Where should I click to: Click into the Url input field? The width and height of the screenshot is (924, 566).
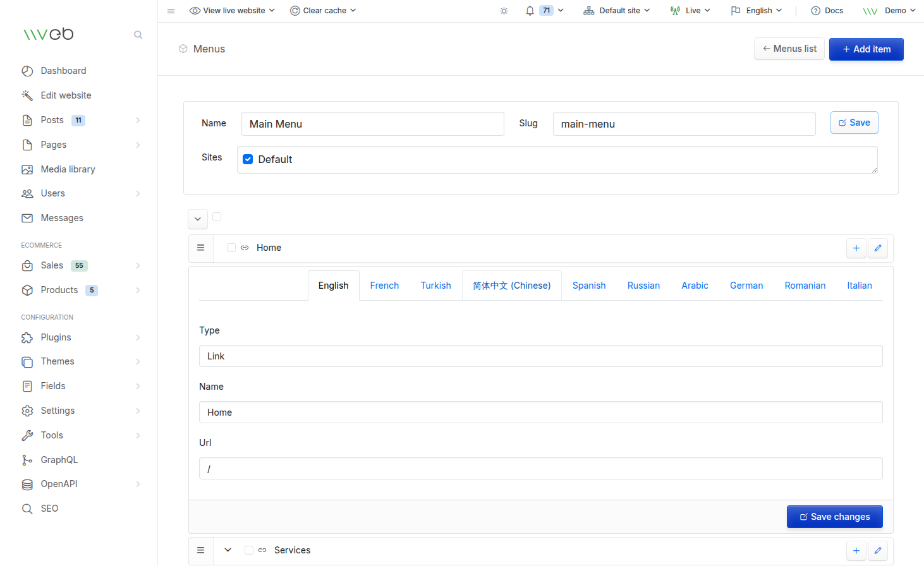(x=540, y=469)
